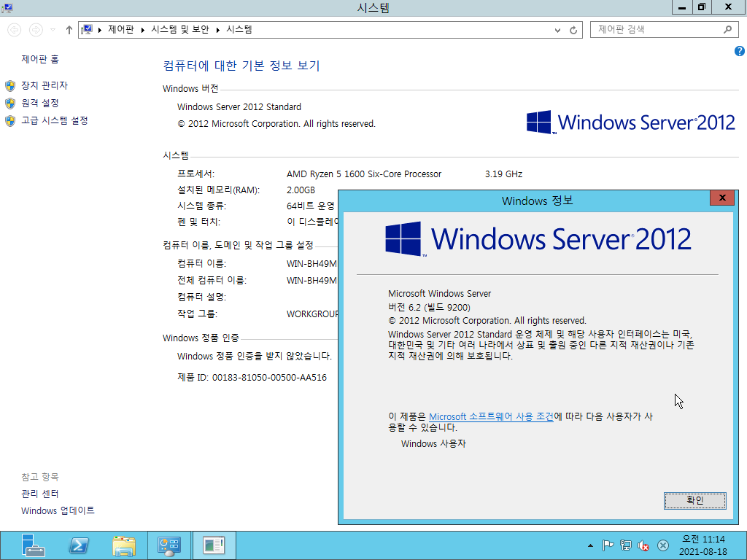The width and height of the screenshot is (747, 560).
Task: Open 제어판 홈 link
Action: point(40,59)
